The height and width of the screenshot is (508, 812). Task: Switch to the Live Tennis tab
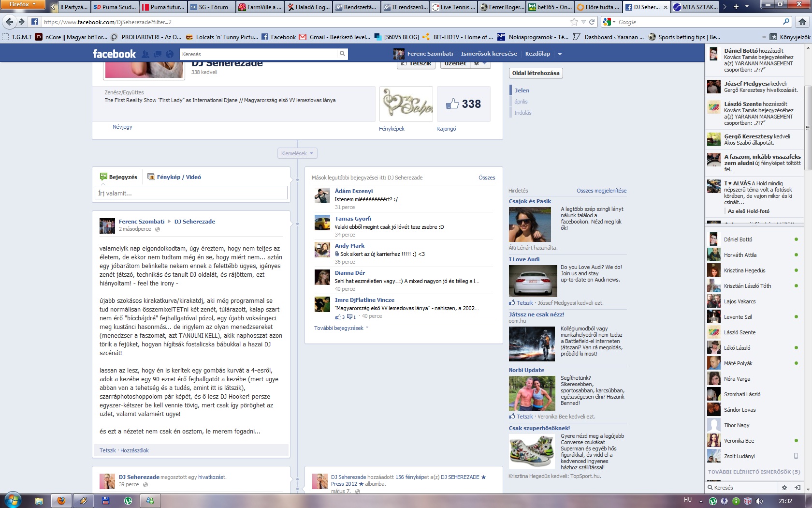(453, 7)
